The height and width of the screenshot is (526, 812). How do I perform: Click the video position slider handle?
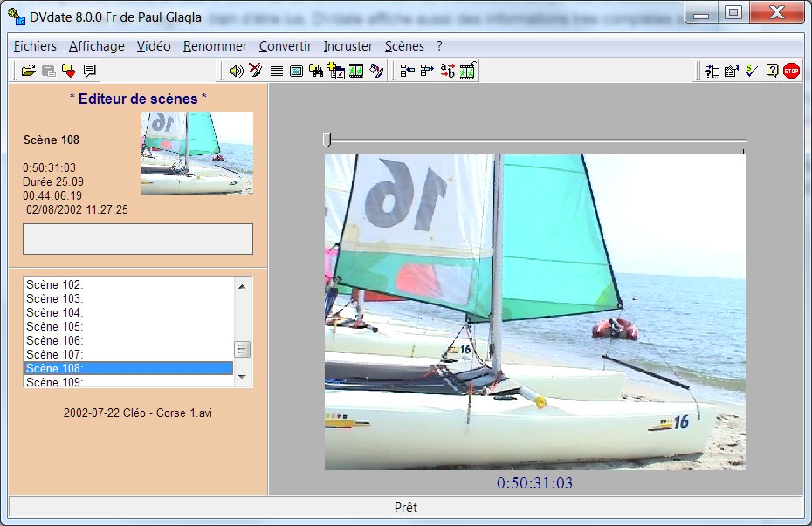pos(327,140)
